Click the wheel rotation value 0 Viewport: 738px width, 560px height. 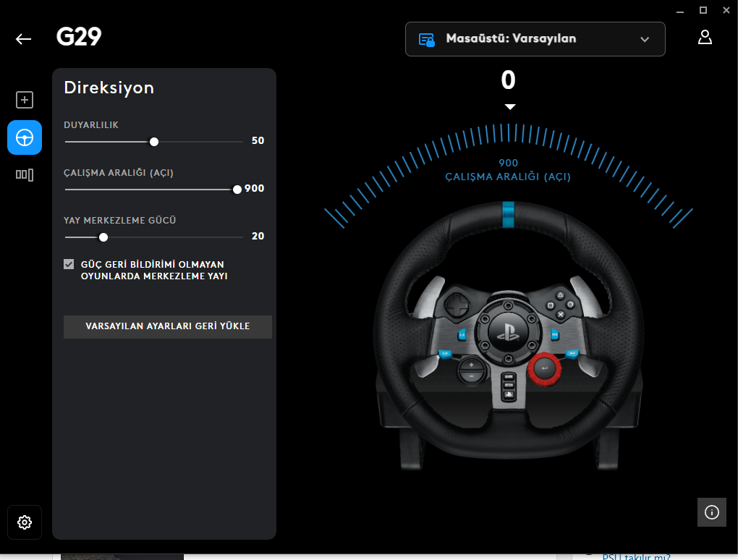[x=509, y=80]
